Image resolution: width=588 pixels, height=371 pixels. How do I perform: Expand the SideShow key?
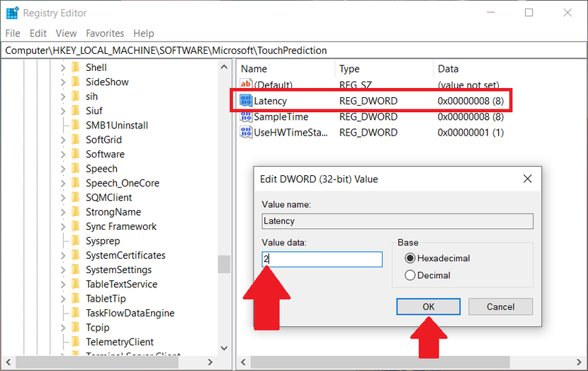pyautogui.click(x=63, y=82)
